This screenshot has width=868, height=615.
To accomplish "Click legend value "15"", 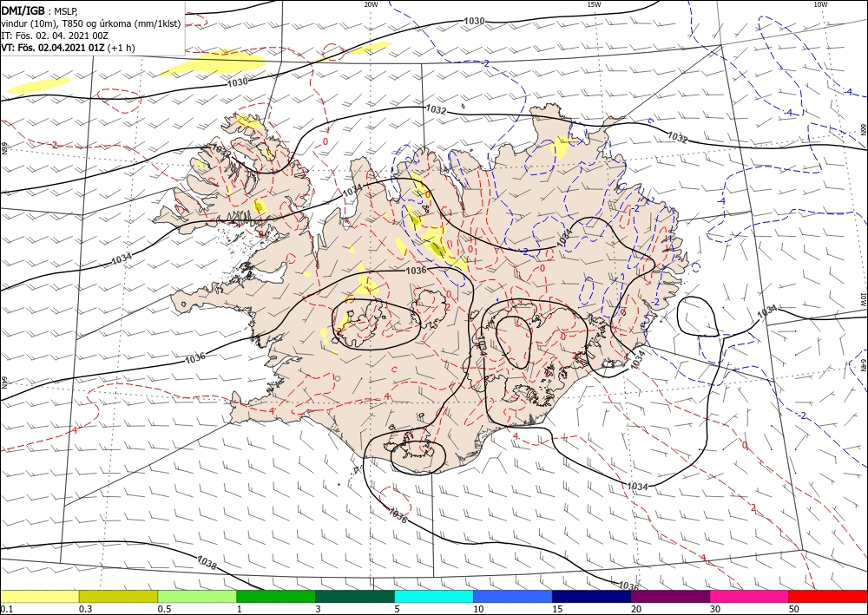I will coord(557,609).
